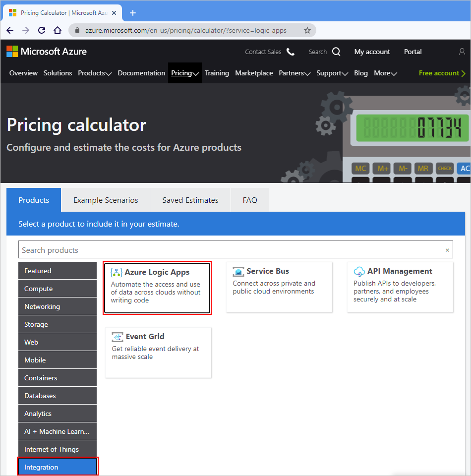Reload the page with the refresh icon

tap(41, 30)
